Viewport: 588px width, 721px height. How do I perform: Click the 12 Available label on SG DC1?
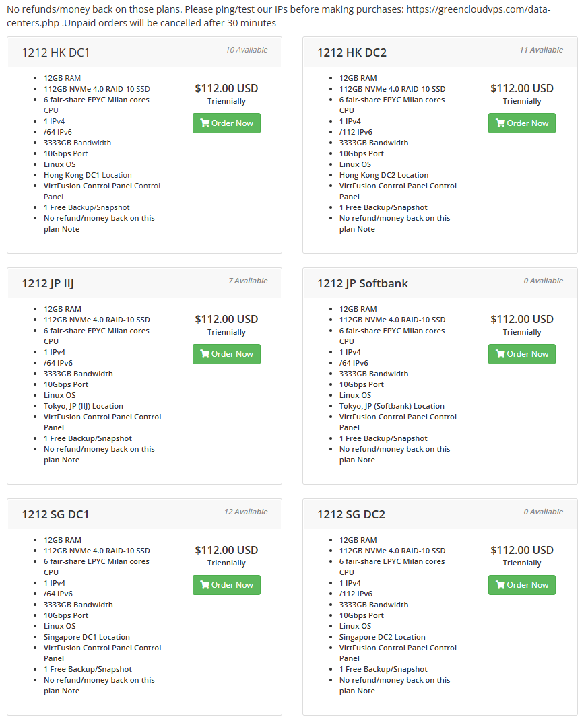(x=246, y=512)
